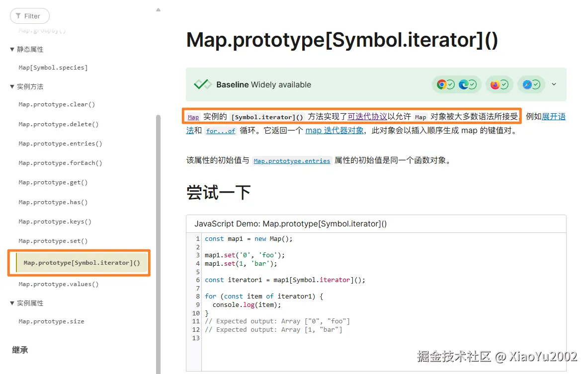Open Map.prototype.entries() in sidebar
Screen dimensions: 588x374
60,144
